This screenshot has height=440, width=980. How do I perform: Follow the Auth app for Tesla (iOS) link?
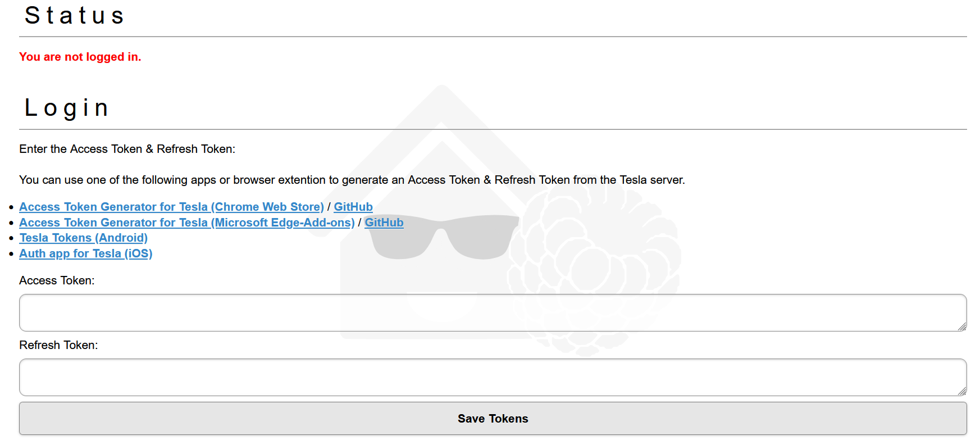click(86, 253)
